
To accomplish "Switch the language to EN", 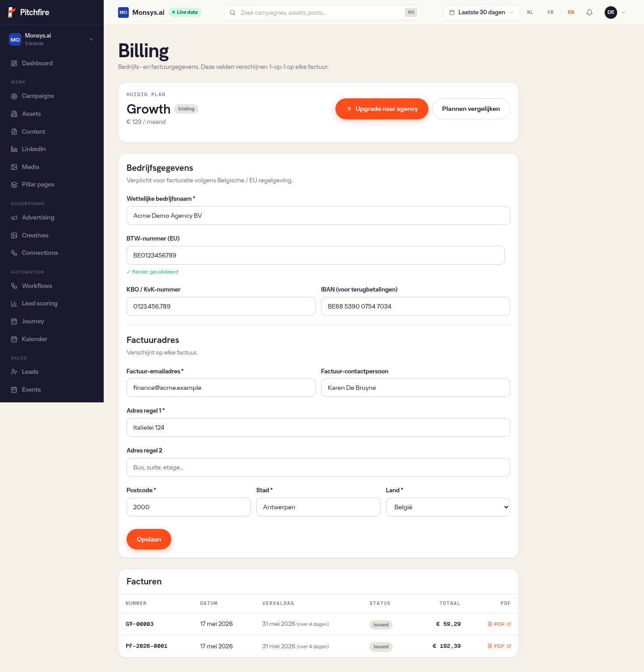I will [571, 13].
